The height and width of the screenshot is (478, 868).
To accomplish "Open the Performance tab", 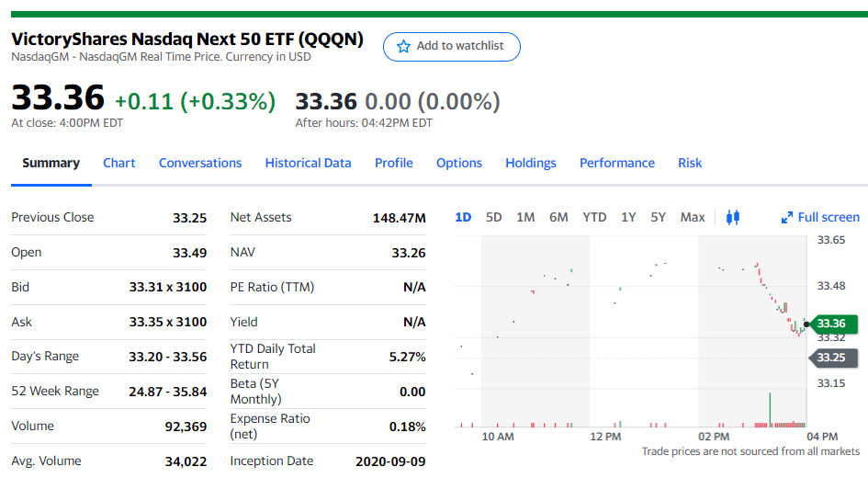I will tap(617, 163).
